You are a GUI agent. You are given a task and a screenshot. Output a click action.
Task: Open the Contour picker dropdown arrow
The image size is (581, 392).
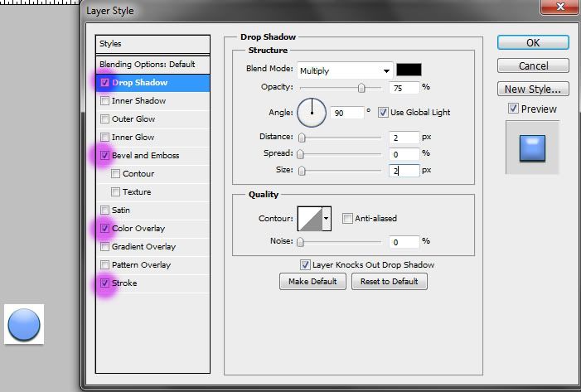tap(326, 219)
